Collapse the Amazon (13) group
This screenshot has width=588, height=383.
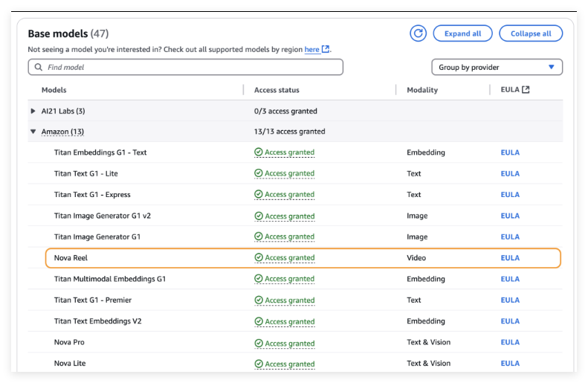[x=33, y=132]
